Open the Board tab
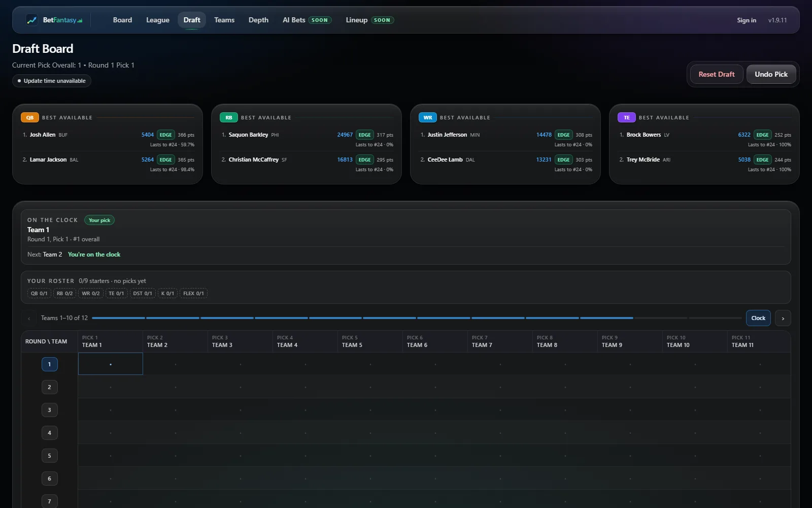The image size is (812, 508). pos(122,20)
